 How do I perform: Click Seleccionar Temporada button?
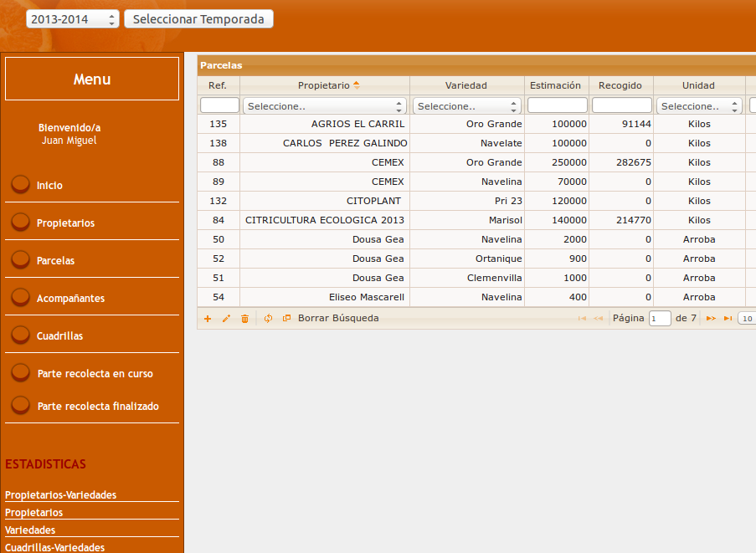(198, 19)
